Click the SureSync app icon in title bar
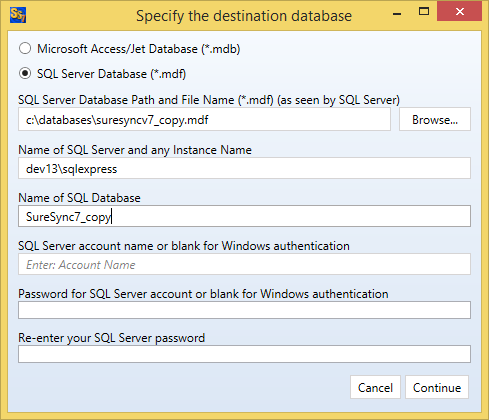The image size is (489, 420). click(x=18, y=15)
